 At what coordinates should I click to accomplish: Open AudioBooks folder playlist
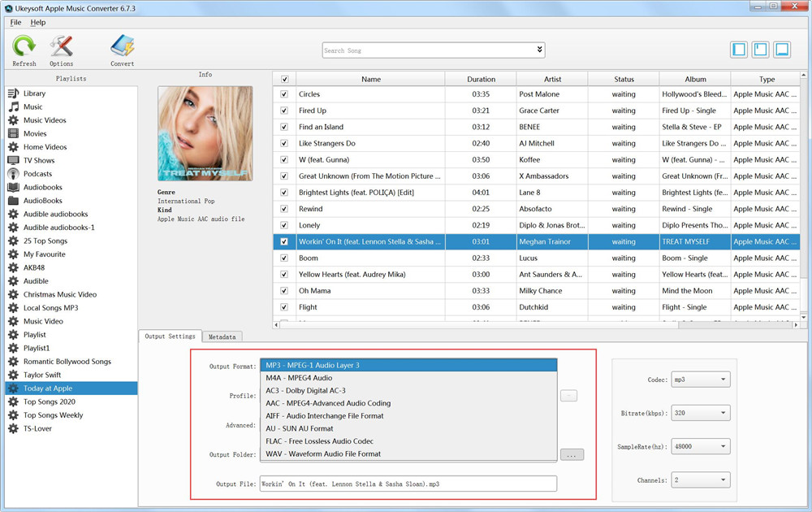(71, 201)
